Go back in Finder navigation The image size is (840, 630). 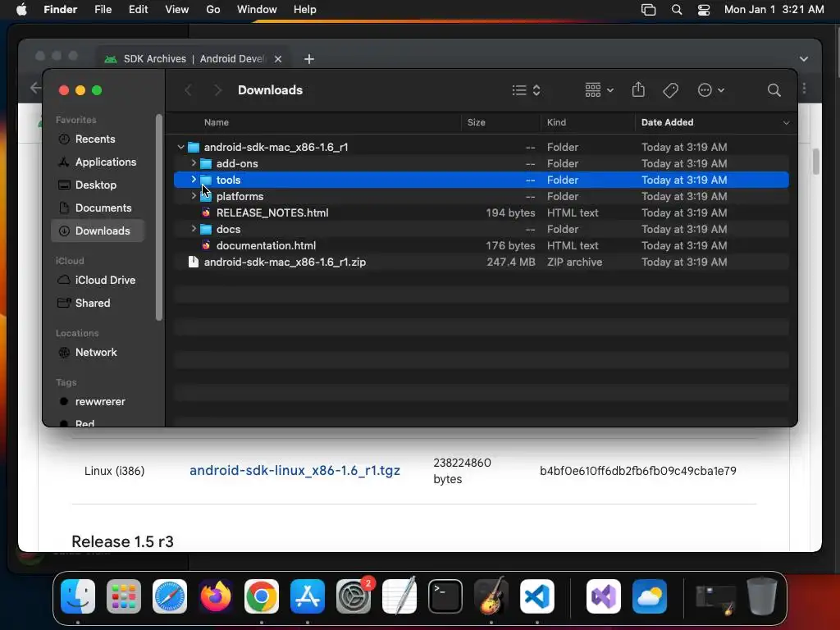188,90
